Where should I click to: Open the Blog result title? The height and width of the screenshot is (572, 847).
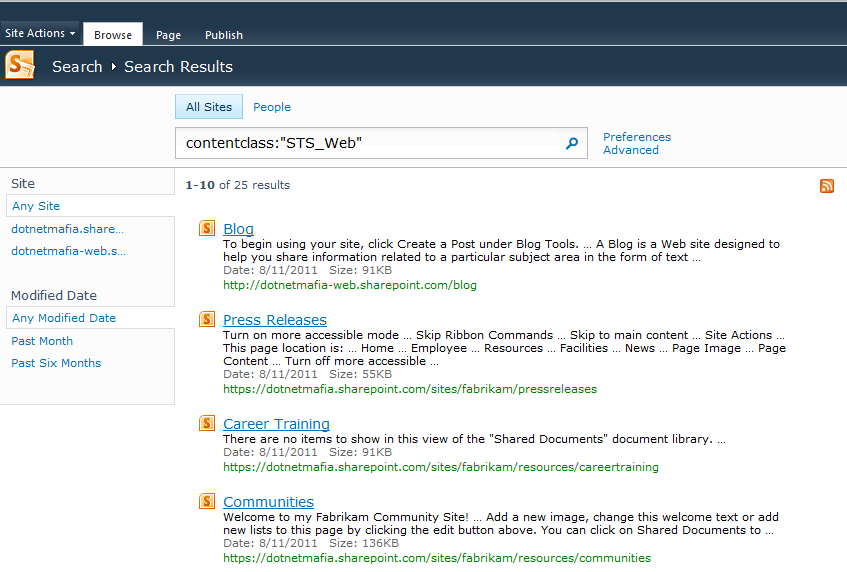tap(238, 229)
